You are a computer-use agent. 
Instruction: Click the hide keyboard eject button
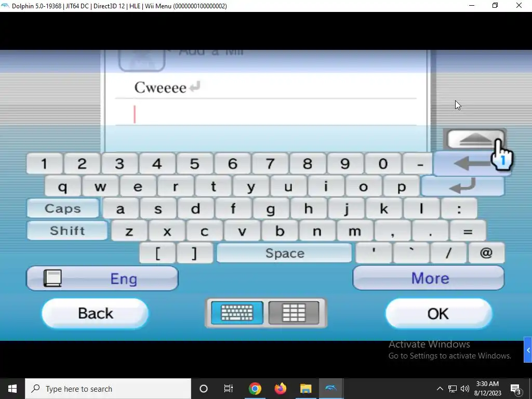(475, 139)
